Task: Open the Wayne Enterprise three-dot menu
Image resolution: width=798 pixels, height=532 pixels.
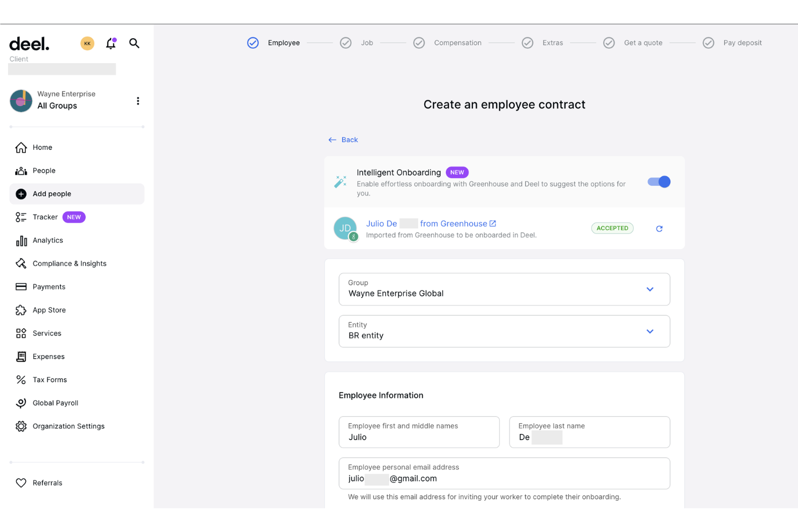Action: point(138,101)
